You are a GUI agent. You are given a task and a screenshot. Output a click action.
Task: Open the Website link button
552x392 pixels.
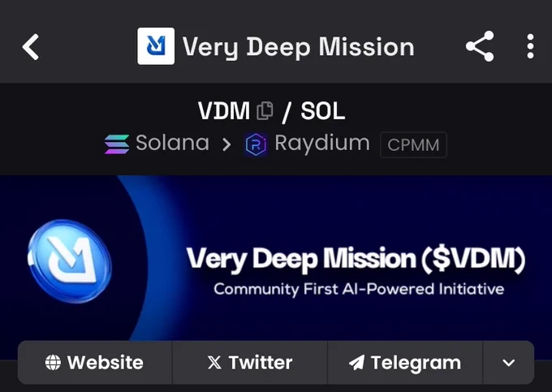point(95,363)
